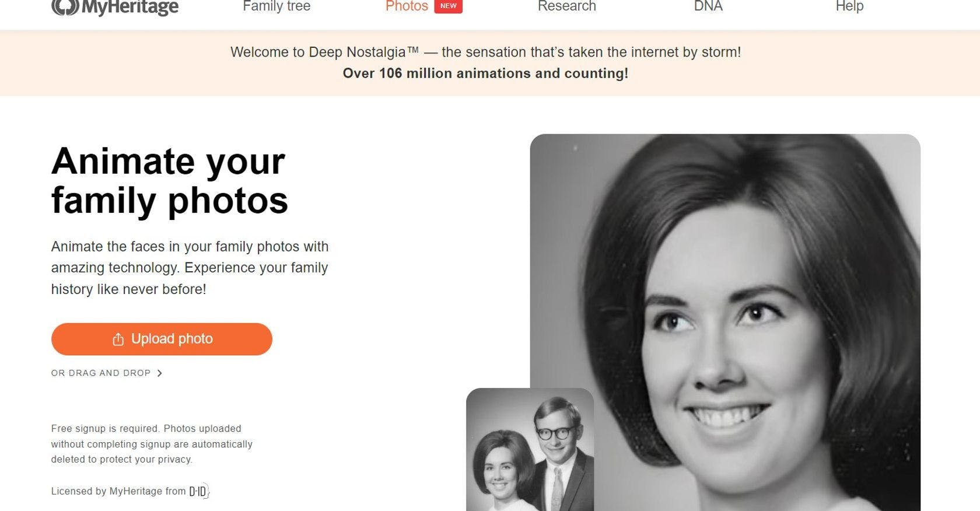Click the D-ID logo
Image resolution: width=980 pixels, height=511 pixels.
coord(199,491)
